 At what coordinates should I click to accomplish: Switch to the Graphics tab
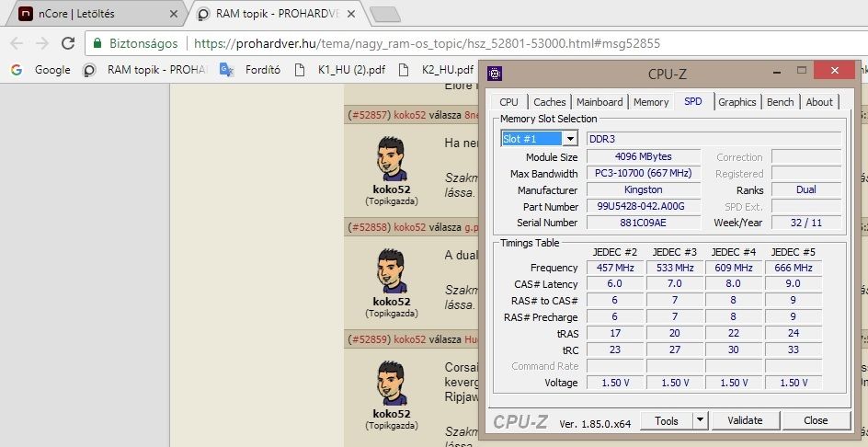point(737,102)
